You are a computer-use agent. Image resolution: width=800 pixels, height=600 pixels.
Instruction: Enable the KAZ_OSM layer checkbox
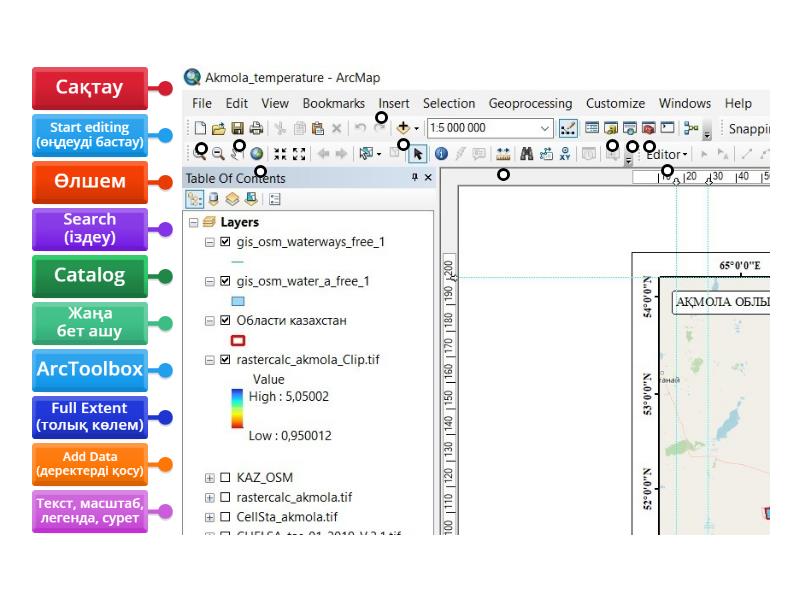(x=224, y=477)
